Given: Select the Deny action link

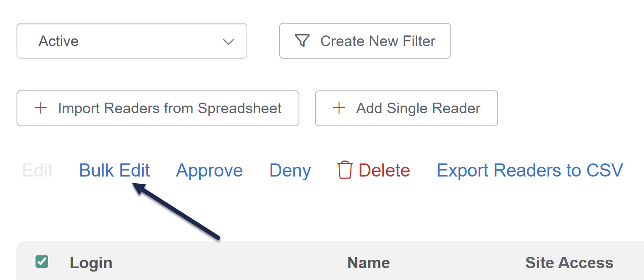Looking at the screenshot, I should [x=290, y=170].
